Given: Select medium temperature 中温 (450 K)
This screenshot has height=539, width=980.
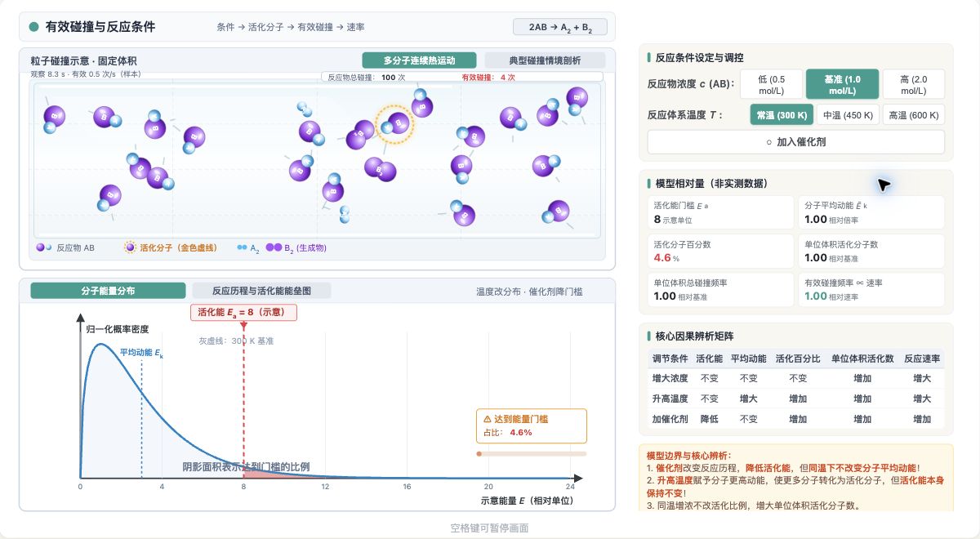Looking at the screenshot, I should tap(847, 115).
